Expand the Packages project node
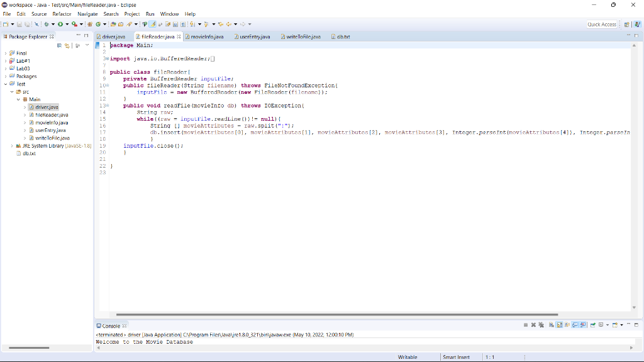644x362 pixels. coord(5,76)
